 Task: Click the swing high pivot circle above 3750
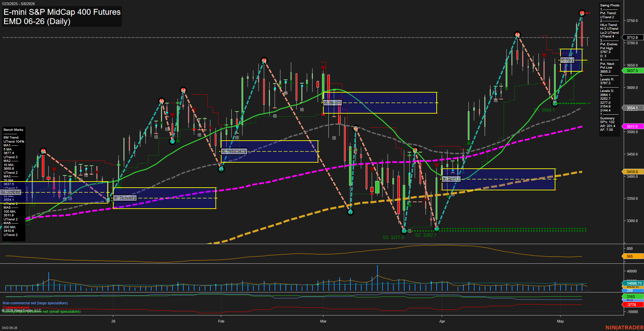[x=582, y=13]
